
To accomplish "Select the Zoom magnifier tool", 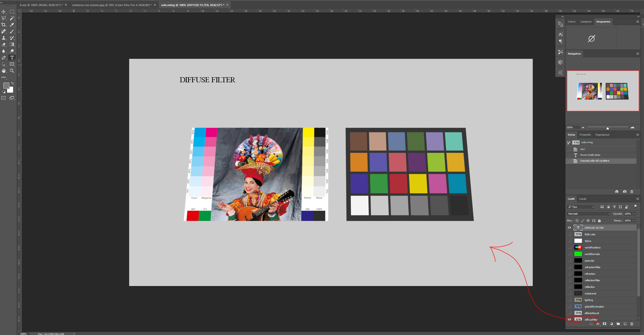I will point(12,71).
